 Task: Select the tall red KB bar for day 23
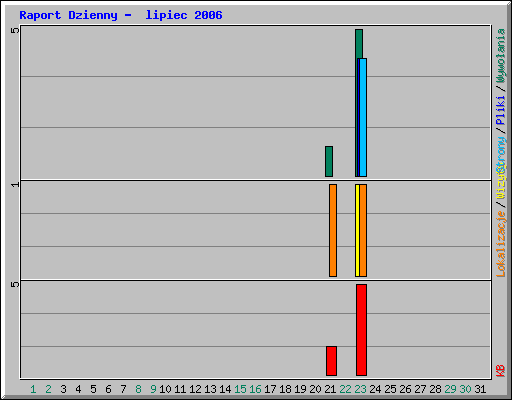pos(361,330)
